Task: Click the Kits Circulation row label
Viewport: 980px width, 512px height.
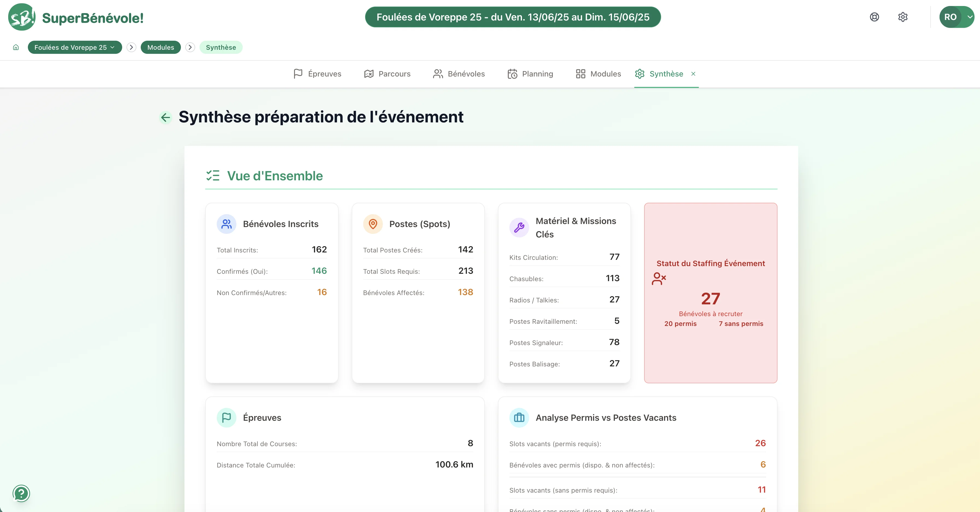Action: click(x=533, y=258)
